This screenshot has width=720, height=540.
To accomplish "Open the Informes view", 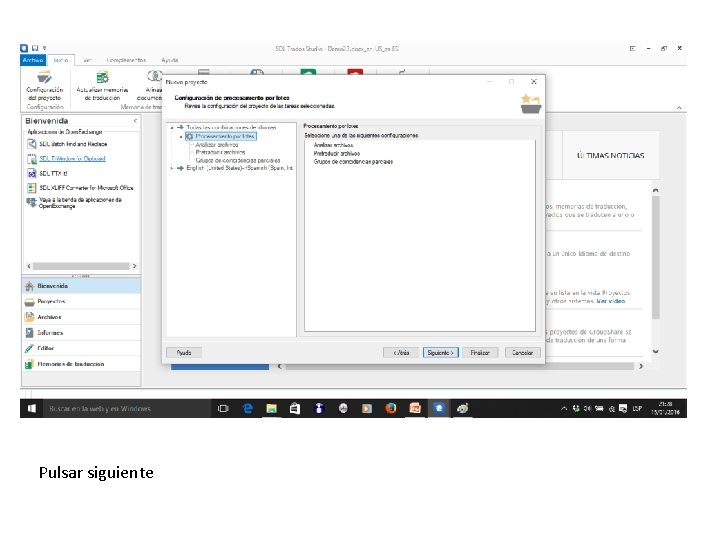I will point(81,333).
